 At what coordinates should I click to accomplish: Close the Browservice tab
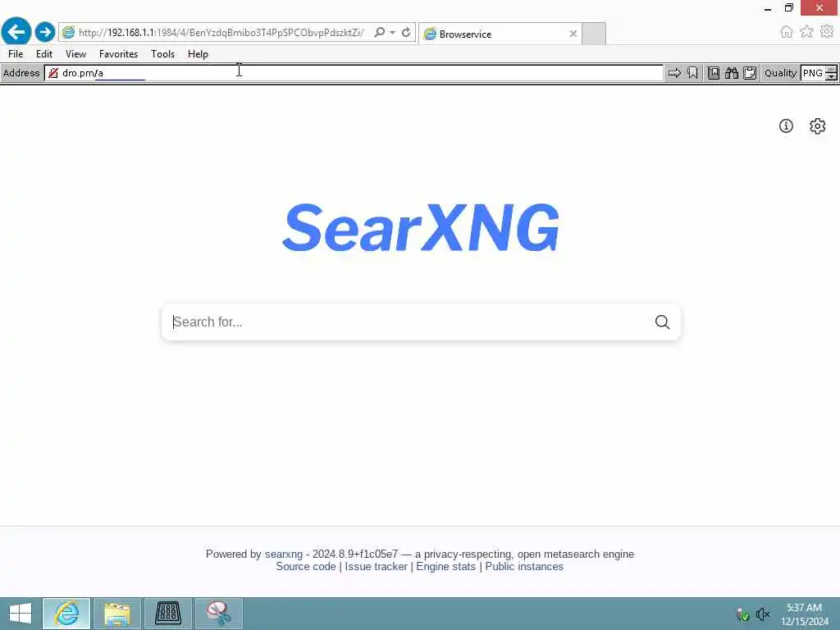point(573,34)
